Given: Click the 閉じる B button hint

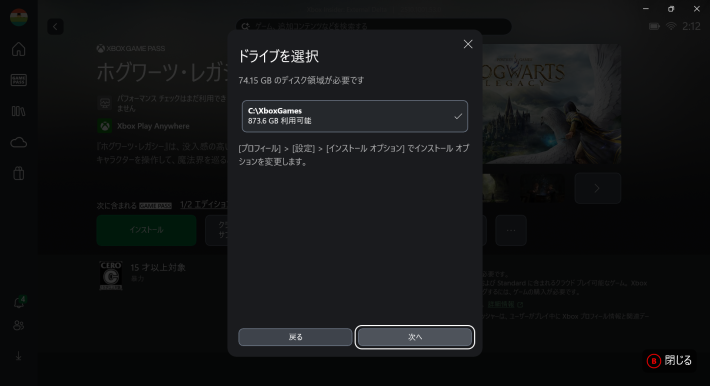Looking at the screenshot, I should pyautogui.click(x=669, y=361).
